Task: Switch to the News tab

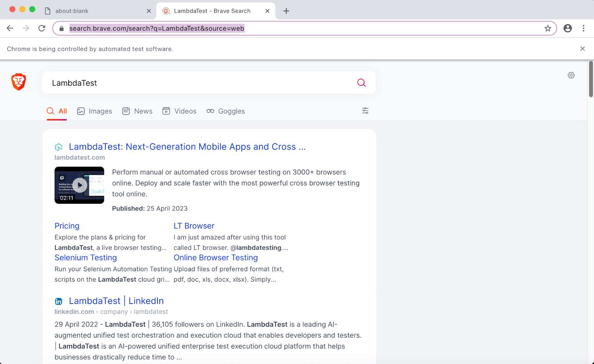Action: (137, 111)
